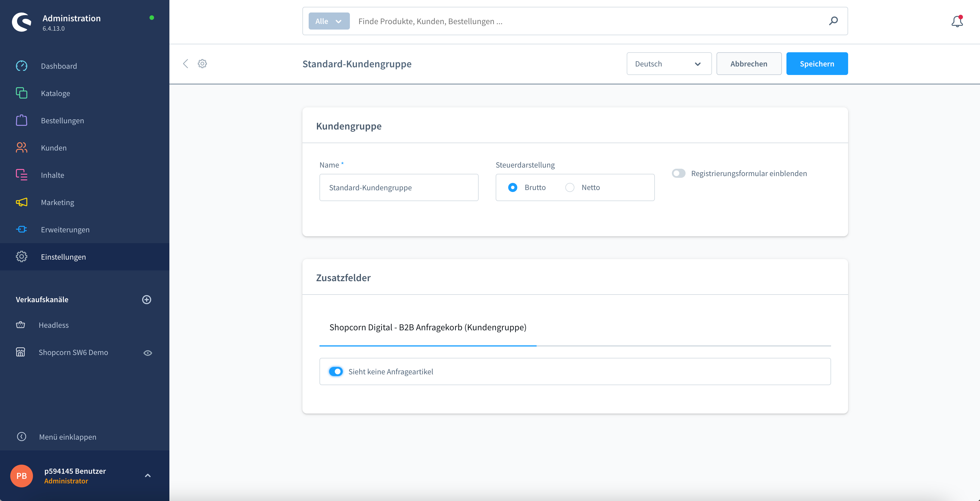The height and width of the screenshot is (501, 980).
Task: Expand the user menu chevron
Action: (148, 475)
